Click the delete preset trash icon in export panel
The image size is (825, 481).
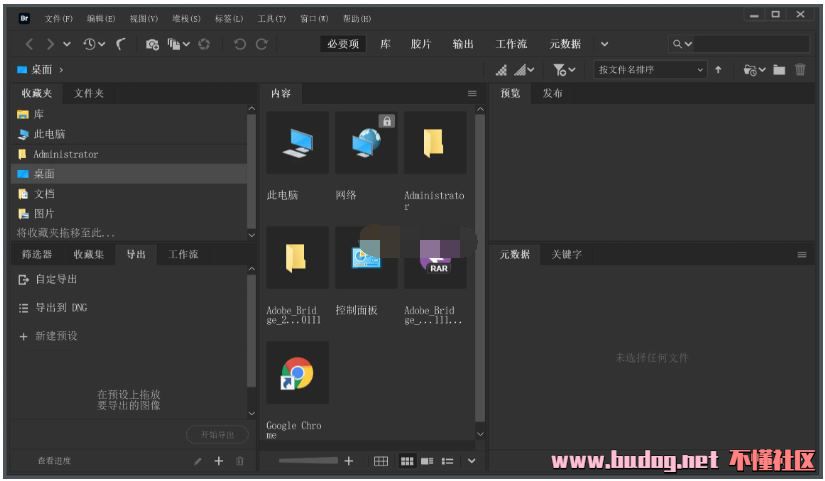click(x=240, y=462)
